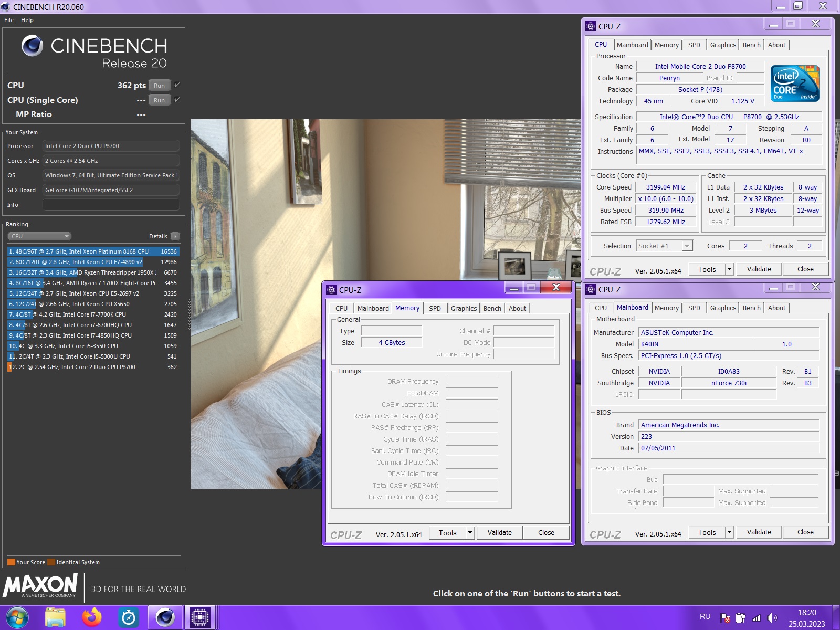This screenshot has width=840, height=630.
Task: Select ranking row Ryzen Threadripper 1950X
Action: [93, 272]
